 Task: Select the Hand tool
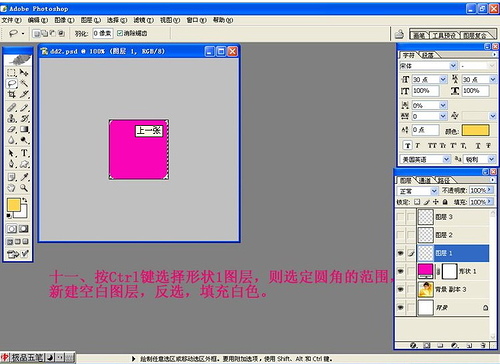pos(12,188)
